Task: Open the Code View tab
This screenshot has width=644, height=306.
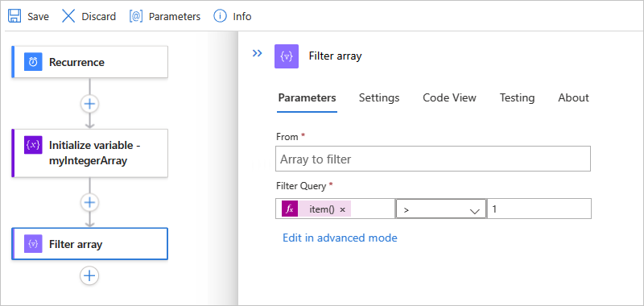Action: point(450,97)
